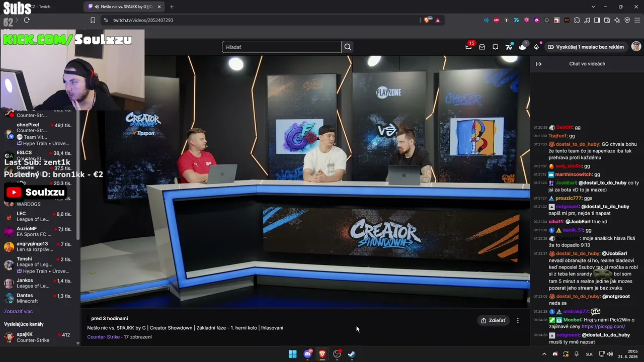This screenshot has height=362, width=644.
Task: Open Steam from the taskbar
Action: pyautogui.click(x=352, y=354)
